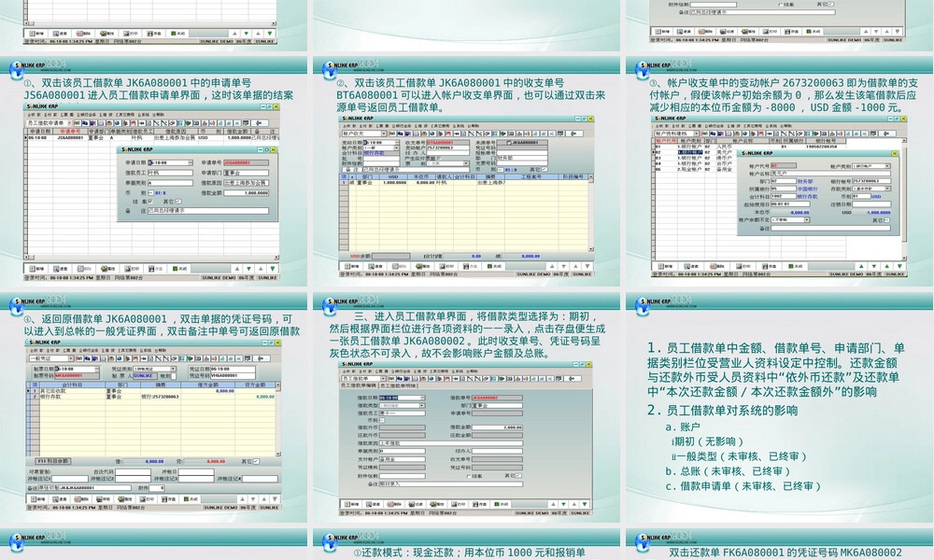934x560 pixels.
Task: Open 其它费用 menu in slide ④ window
Action: pos(127,351)
